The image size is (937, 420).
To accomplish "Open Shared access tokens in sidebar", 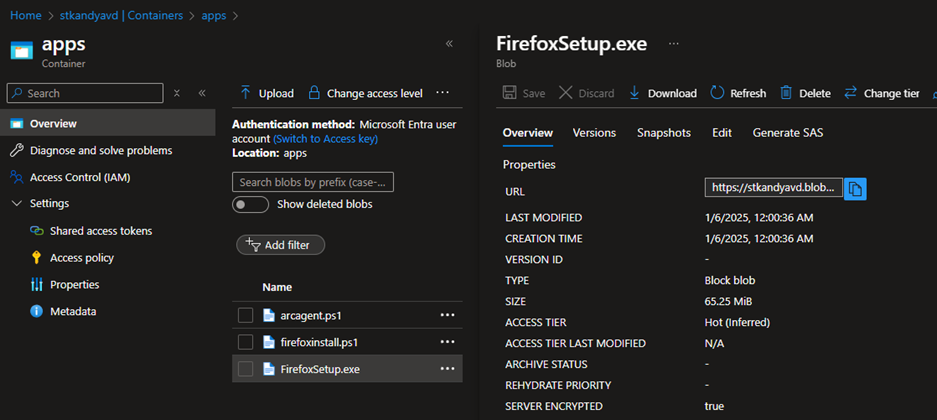I will pos(101,231).
